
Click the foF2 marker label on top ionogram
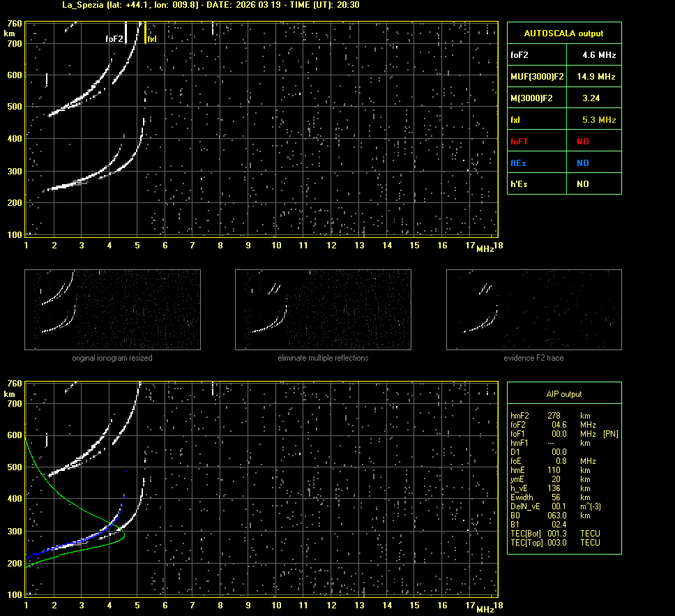tap(114, 39)
